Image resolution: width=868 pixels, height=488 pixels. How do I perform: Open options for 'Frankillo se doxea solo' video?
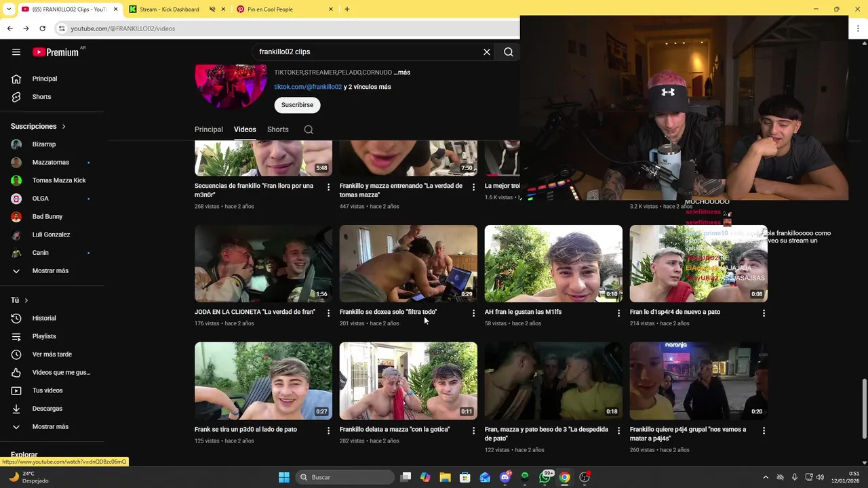(x=473, y=313)
